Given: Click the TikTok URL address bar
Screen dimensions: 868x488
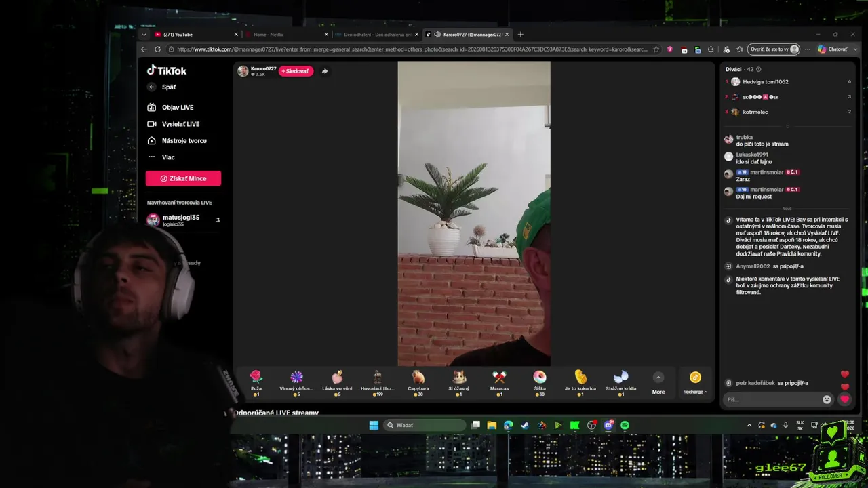Looking at the screenshot, I should coord(412,49).
